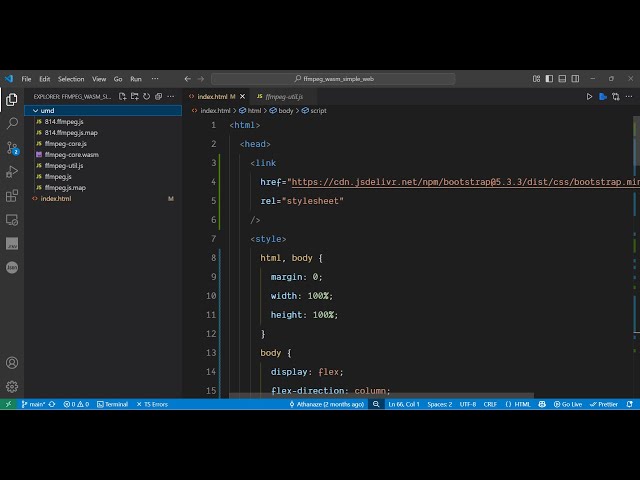Click the ffmpeg_wasm_simple_web command center search

click(333, 79)
